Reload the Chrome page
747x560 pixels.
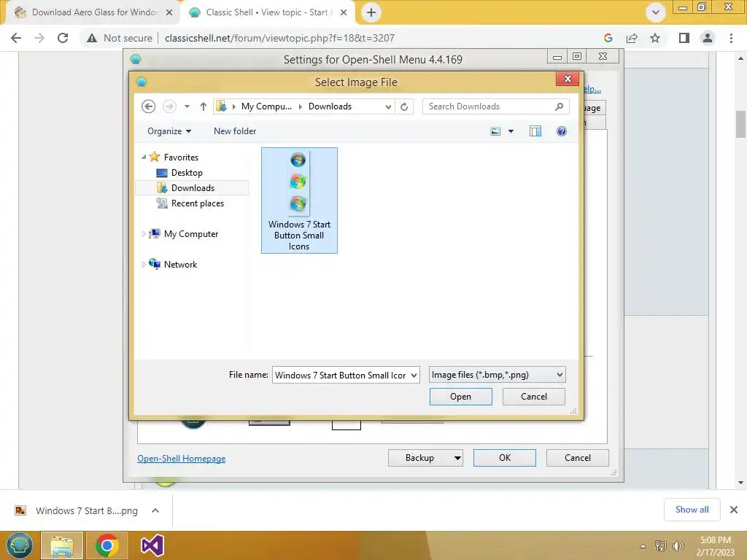(63, 38)
